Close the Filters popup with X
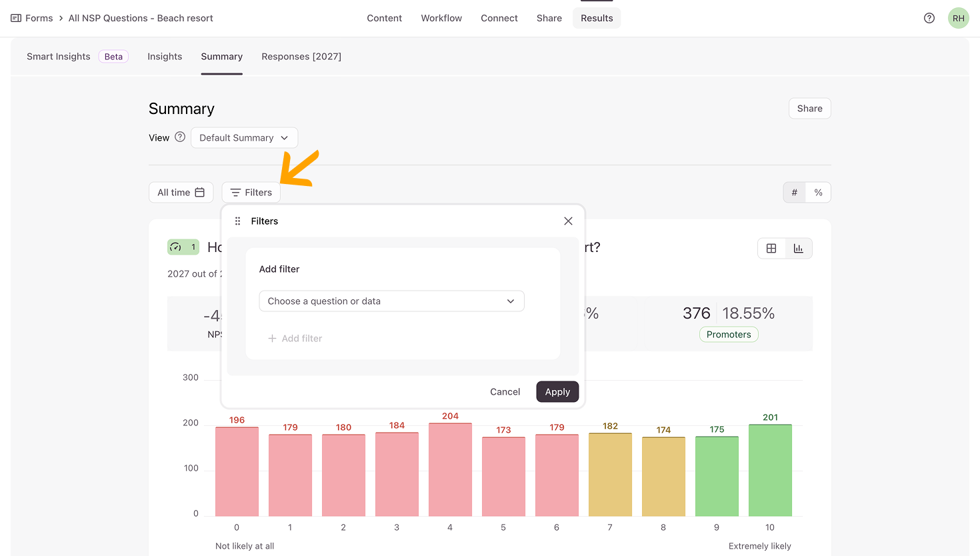 point(568,221)
